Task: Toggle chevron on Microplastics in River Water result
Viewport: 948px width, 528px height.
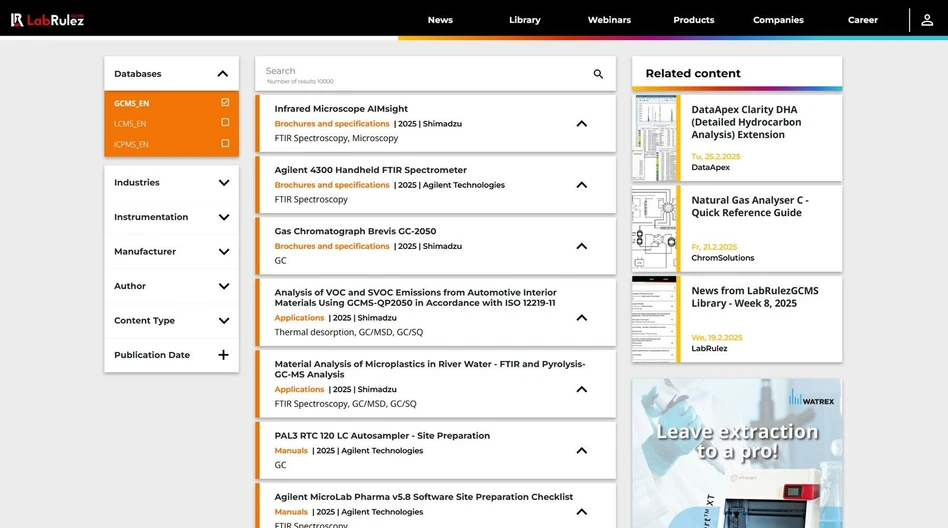Action: tap(582, 389)
